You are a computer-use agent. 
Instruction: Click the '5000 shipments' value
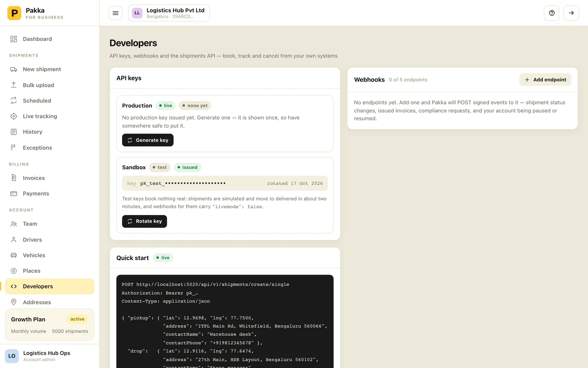70,331
